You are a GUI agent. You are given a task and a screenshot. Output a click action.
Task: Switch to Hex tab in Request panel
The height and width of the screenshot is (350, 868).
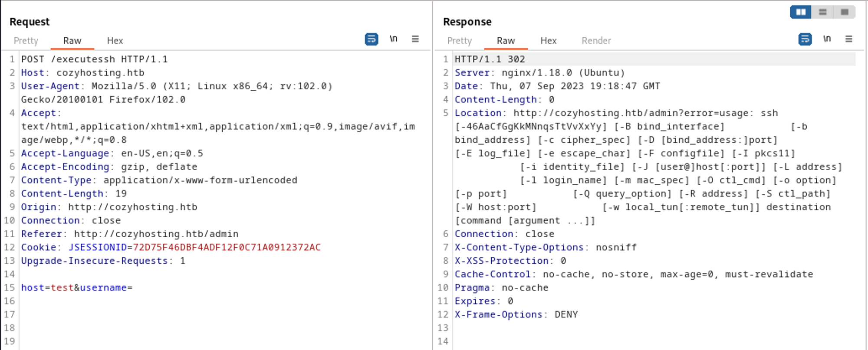coord(115,41)
